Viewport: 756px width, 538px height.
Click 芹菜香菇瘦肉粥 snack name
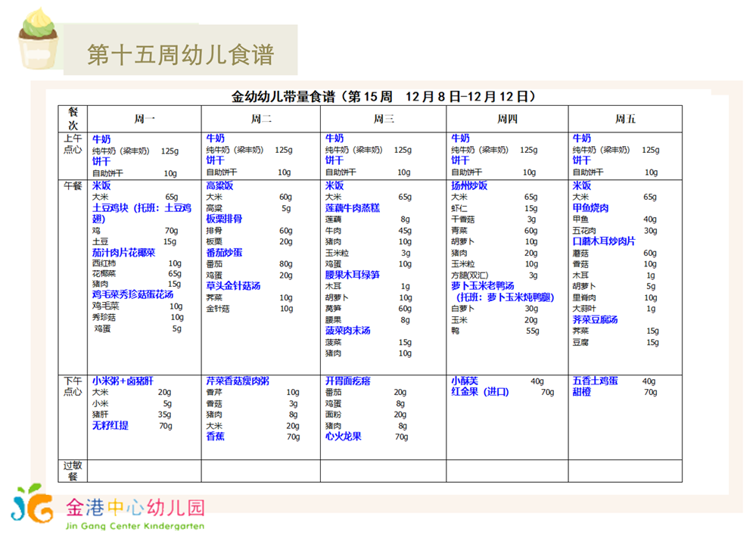coord(238,381)
